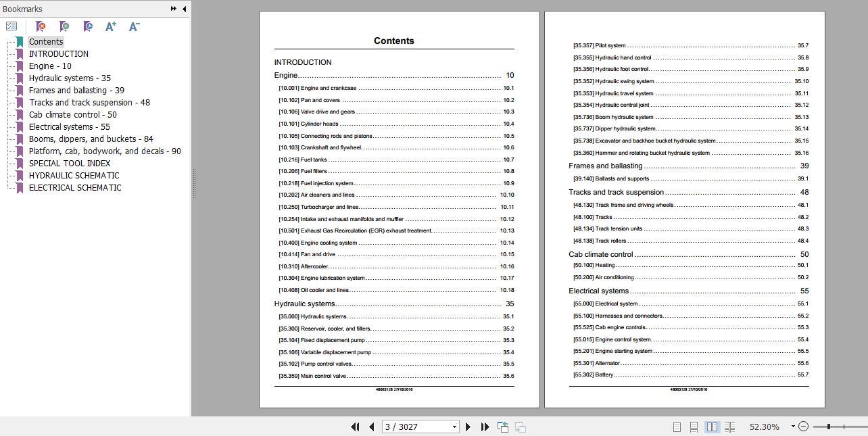Viewport: 868px width, 436px height.
Task: Click the [55.302] Battery entry
Action: [x=691, y=374]
